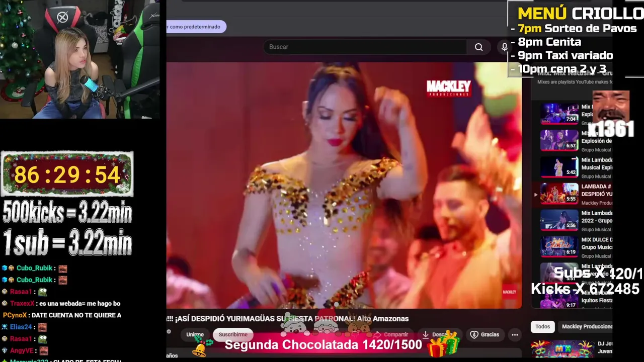Click the now-playing arrow beside LAMBADA video

click(x=535, y=194)
